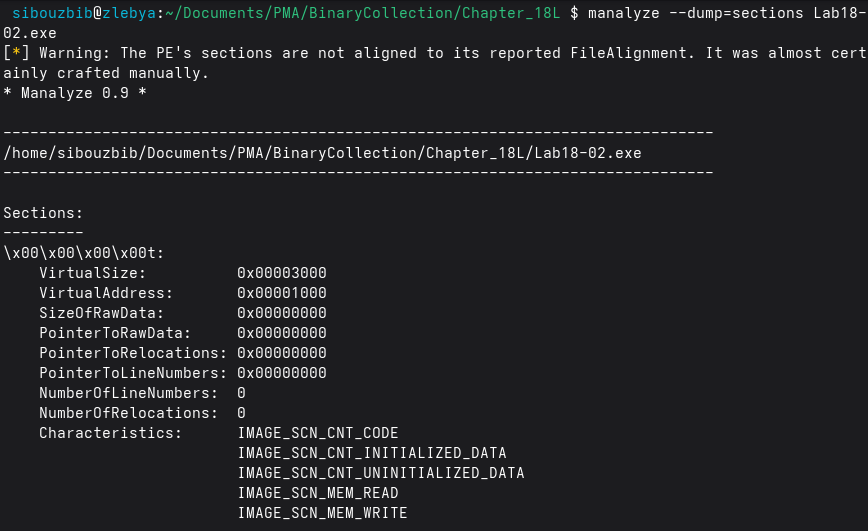Click the full Lab18-02.exe file path line

click(x=322, y=153)
